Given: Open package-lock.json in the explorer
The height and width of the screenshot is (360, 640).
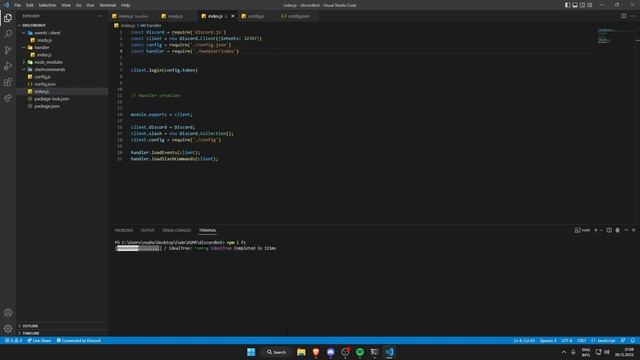Looking at the screenshot, I should (x=62, y=99).
